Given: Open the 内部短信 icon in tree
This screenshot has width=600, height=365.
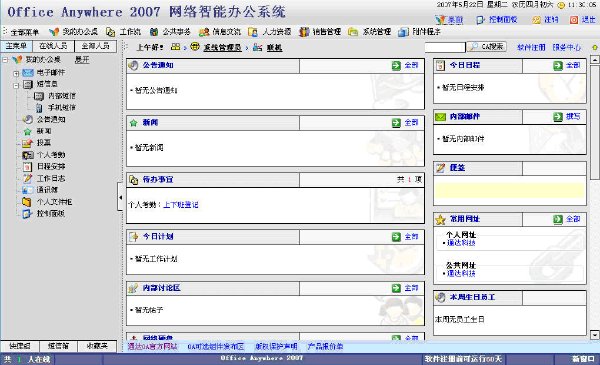Looking at the screenshot, I should coord(39,96).
